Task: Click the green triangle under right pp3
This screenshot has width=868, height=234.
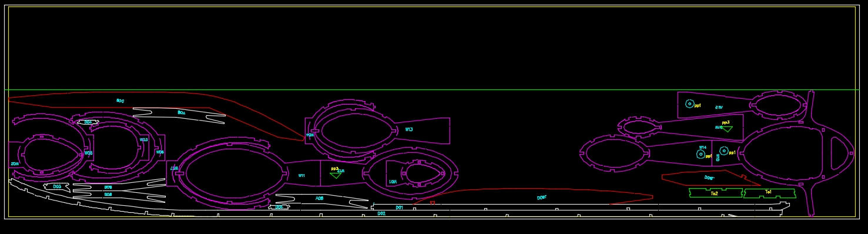Action: (x=727, y=129)
